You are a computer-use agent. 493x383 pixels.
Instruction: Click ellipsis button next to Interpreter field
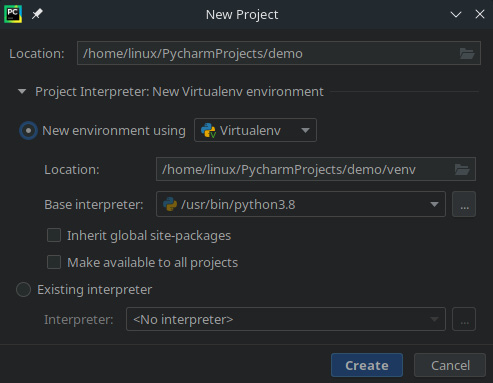coord(464,319)
